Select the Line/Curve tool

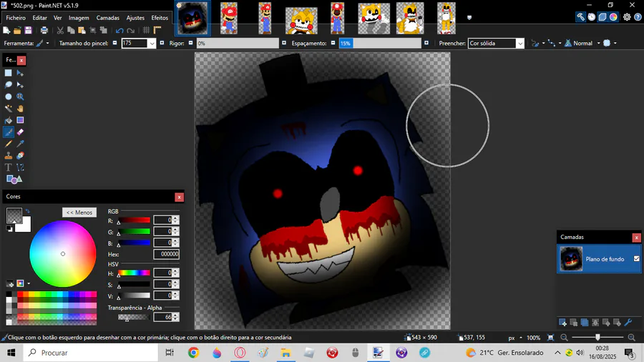click(20, 167)
